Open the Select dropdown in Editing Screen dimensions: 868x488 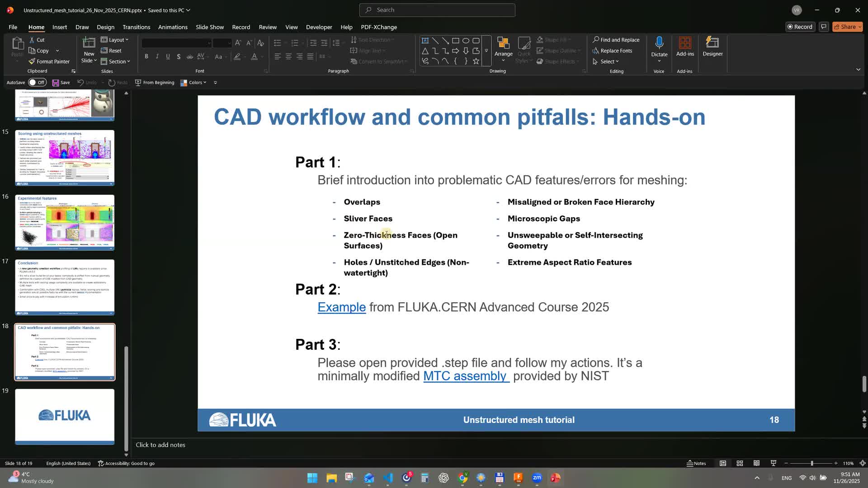pyautogui.click(x=605, y=61)
